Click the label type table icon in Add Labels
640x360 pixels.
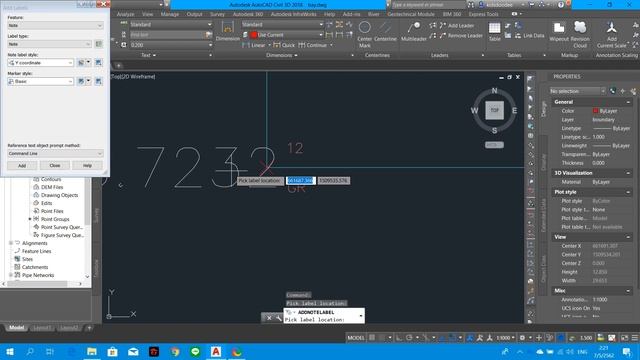tap(98, 44)
